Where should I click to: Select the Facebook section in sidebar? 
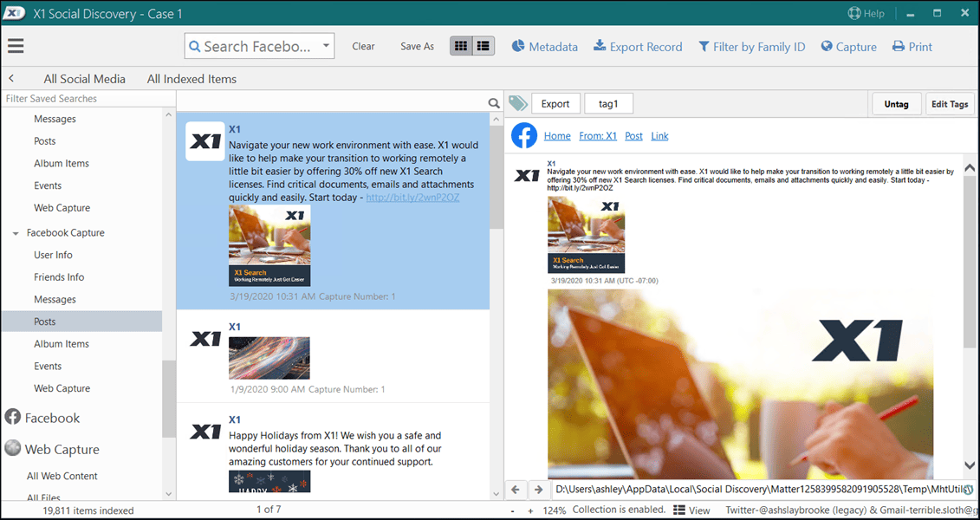coord(42,418)
